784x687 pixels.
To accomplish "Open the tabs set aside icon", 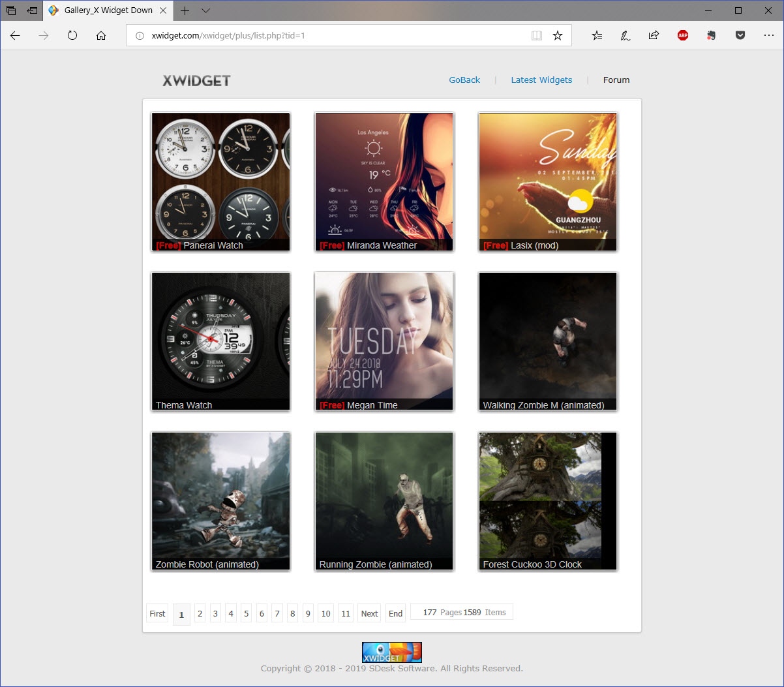I will click(x=11, y=10).
